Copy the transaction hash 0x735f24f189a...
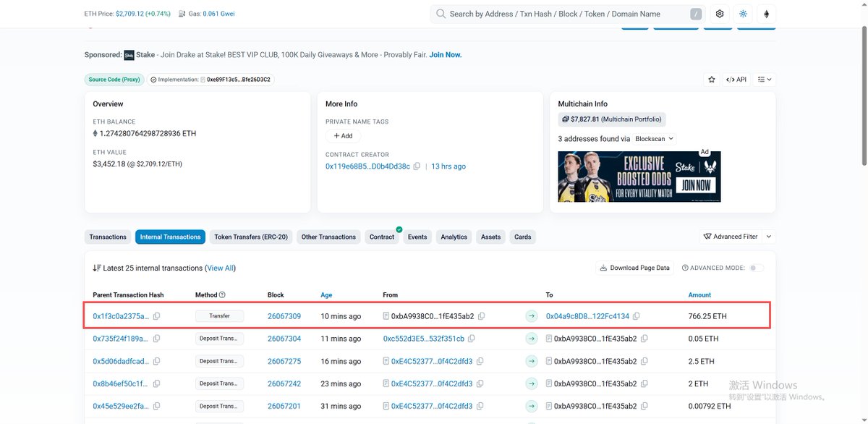 tap(156, 339)
